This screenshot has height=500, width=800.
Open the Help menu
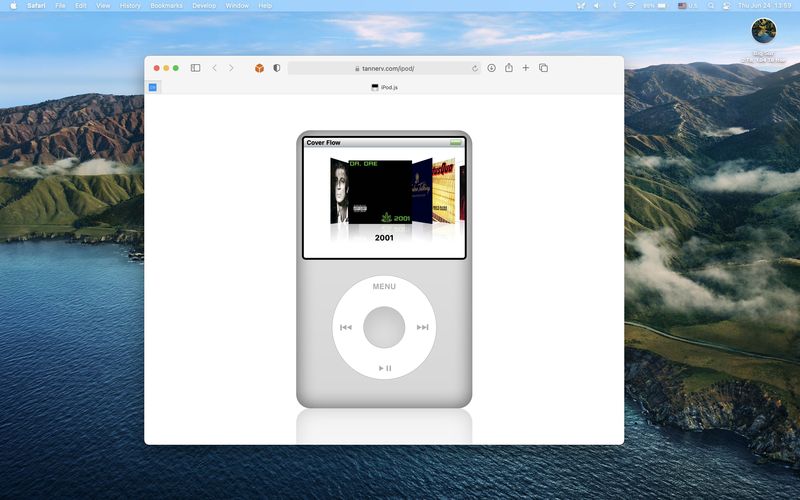(265, 6)
